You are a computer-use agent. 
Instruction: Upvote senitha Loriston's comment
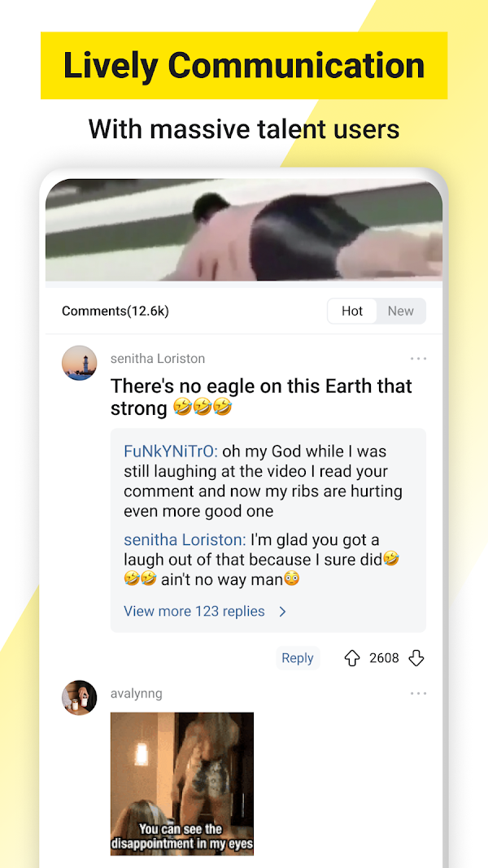tap(352, 657)
